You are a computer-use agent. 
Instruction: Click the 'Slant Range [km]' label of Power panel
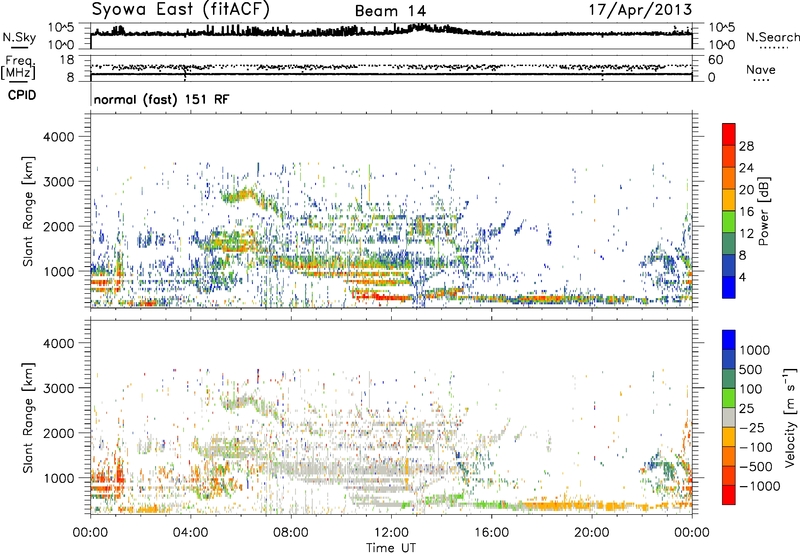pyautogui.click(x=28, y=211)
